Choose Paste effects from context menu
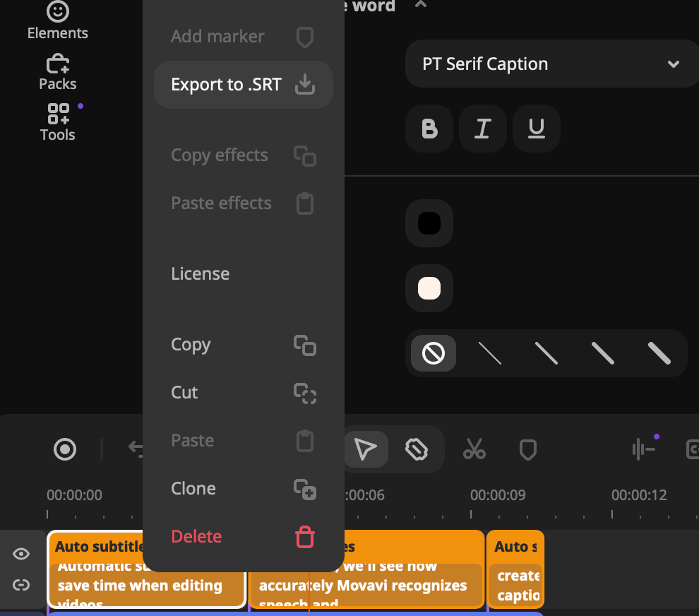This screenshot has width=699, height=616. 244,203
